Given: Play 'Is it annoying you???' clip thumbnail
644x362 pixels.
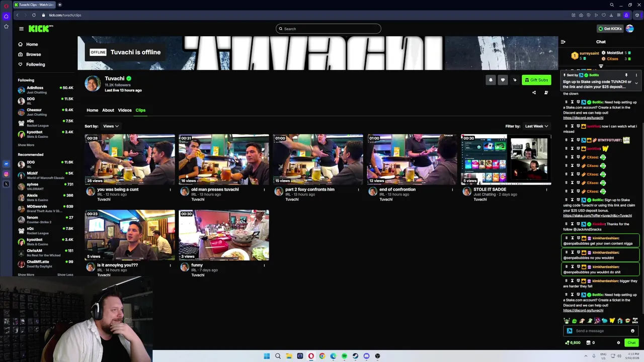Looking at the screenshot, I should click(130, 235).
